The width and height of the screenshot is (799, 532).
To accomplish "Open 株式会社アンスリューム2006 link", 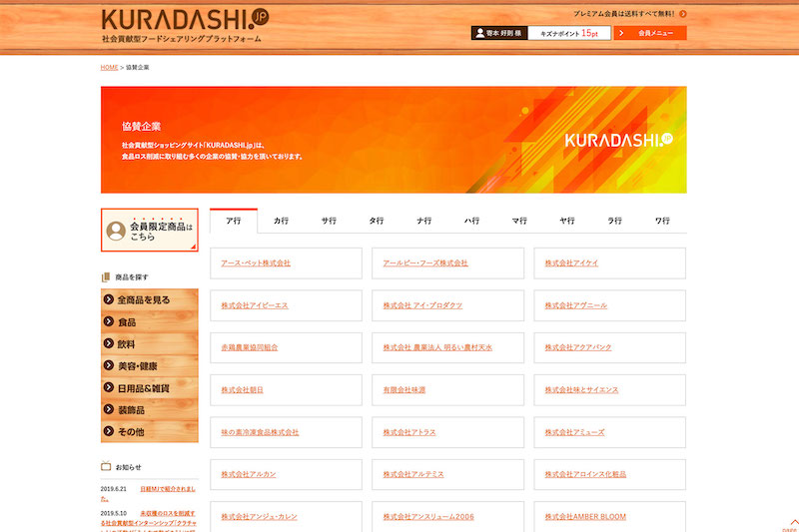I will tap(428, 517).
